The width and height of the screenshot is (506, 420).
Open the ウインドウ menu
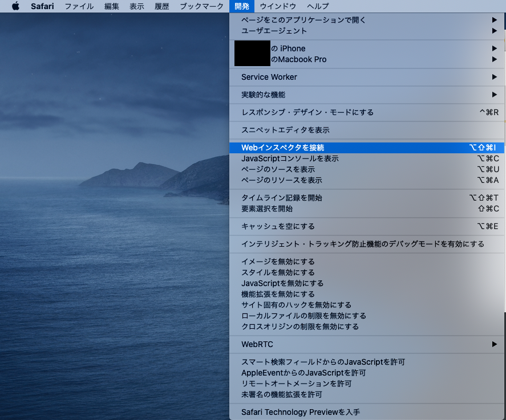pos(278,6)
